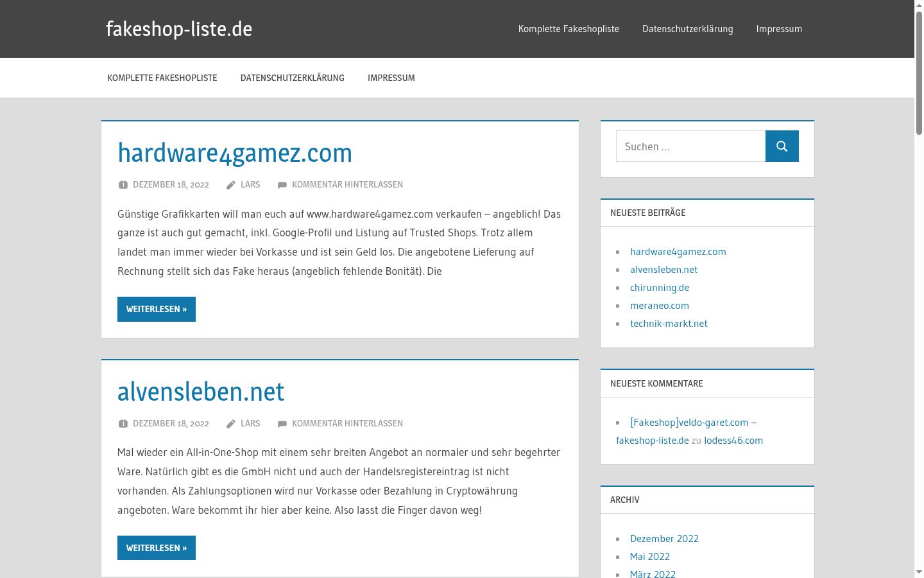This screenshot has height=578, width=924.
Task: Open Dezember 2022 archive link
Action: pyautogui.click(x=664, y=539)
